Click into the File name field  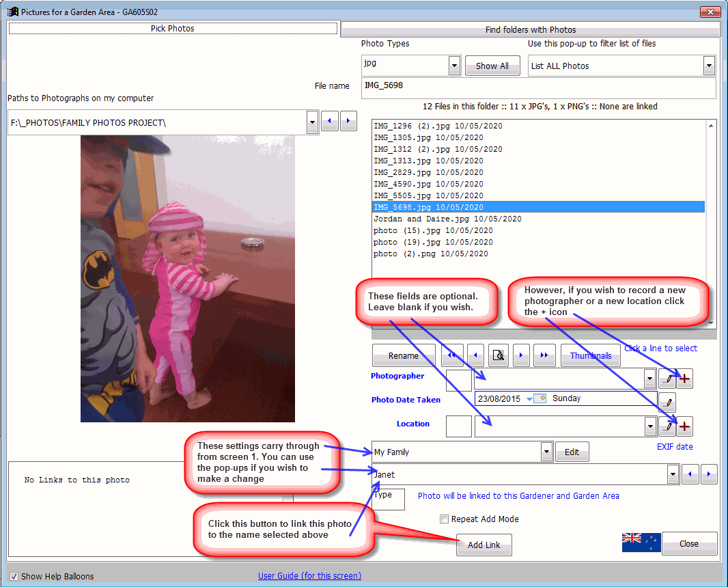coord(538,87)
